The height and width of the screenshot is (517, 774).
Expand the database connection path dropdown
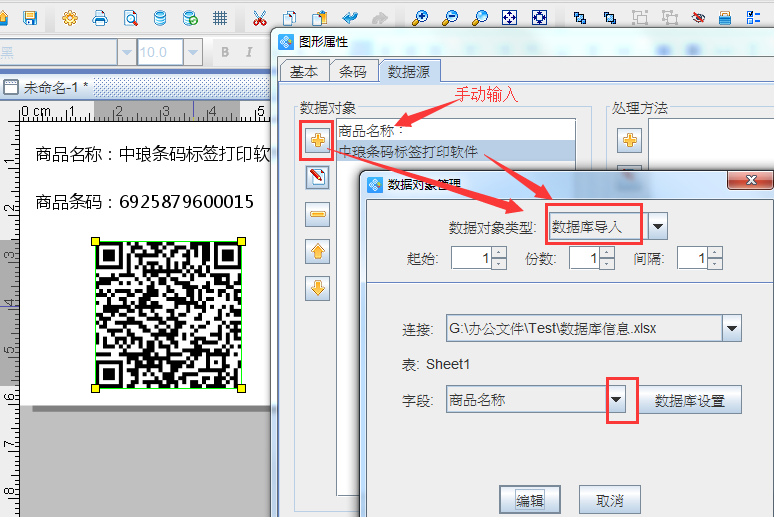[x=731, y=328]
